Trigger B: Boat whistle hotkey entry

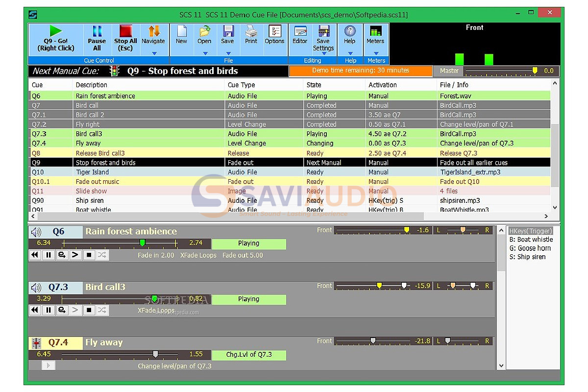[x=531, y=240]
